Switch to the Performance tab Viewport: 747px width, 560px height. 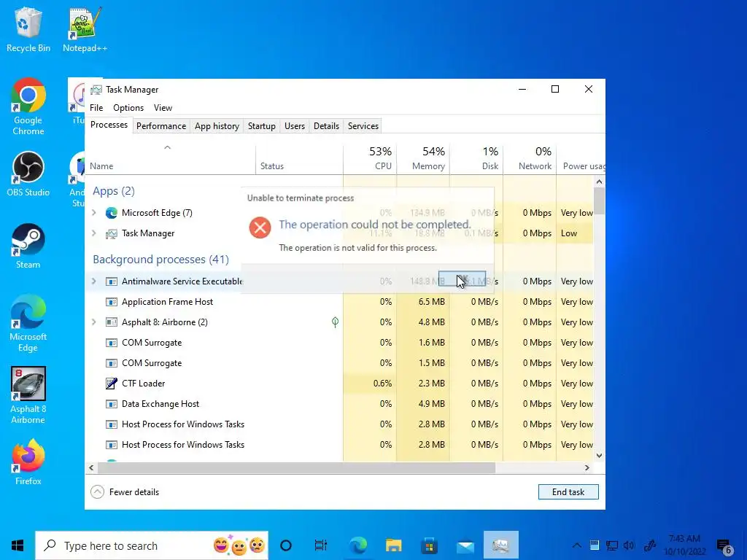pos(161,126)
